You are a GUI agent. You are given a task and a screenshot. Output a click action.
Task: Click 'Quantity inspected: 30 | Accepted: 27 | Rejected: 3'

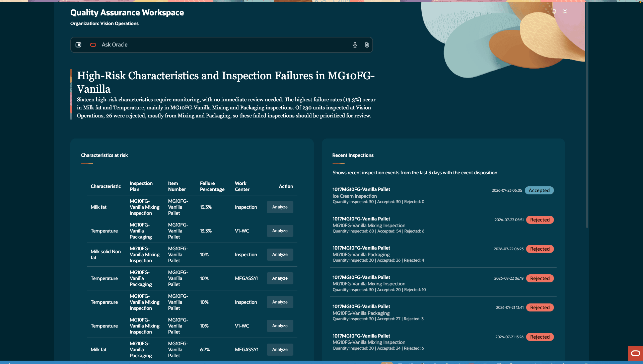(378, 319)
